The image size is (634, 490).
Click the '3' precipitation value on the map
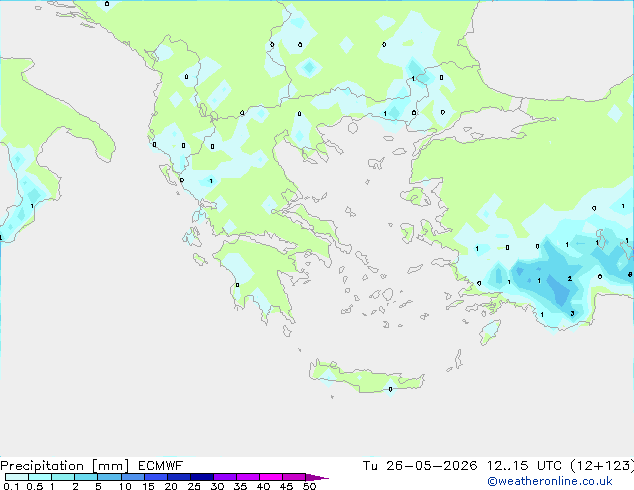point(572,313)
